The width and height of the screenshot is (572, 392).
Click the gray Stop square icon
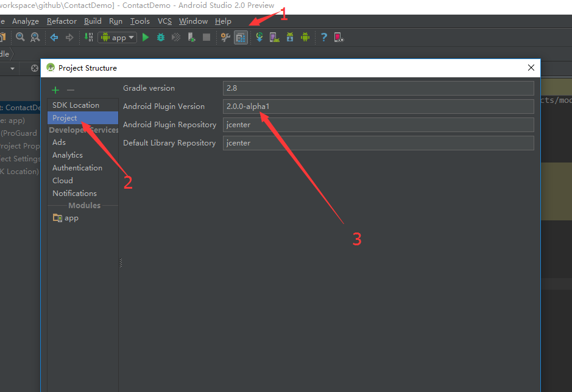(x=207, y=37)
